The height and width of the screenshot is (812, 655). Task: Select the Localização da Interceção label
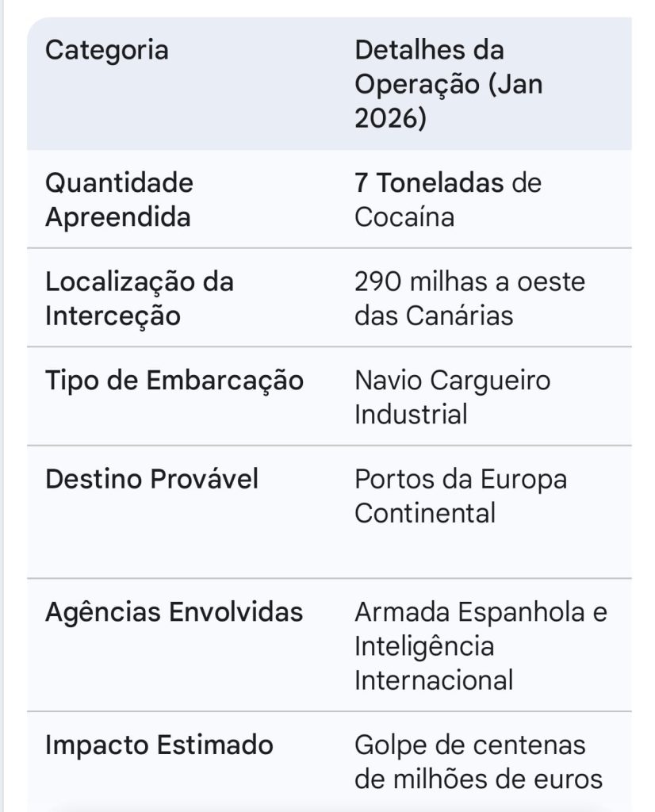coord(140,298)
